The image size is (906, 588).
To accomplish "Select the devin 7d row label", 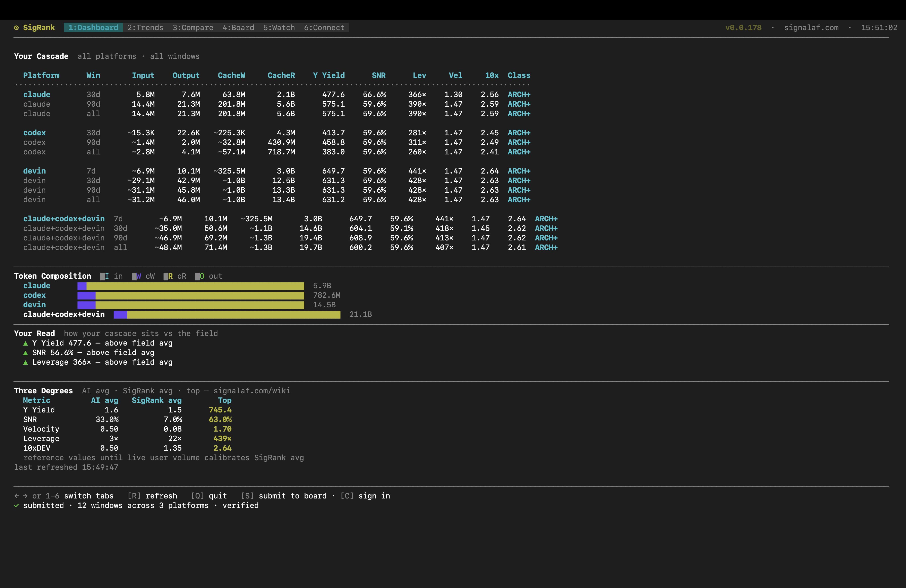I will tap(34, 171).
